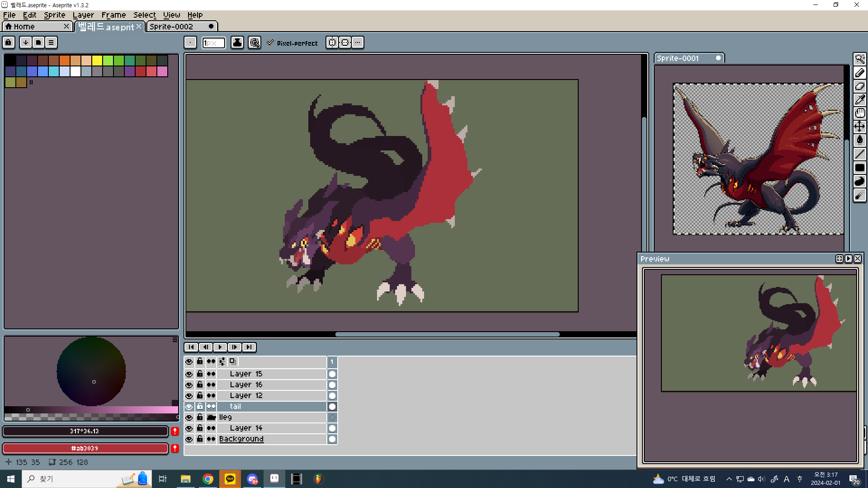Screen dimensions: 868x488
Task: Select the Paint Bucket tool
Action: (x=859, y=140)
